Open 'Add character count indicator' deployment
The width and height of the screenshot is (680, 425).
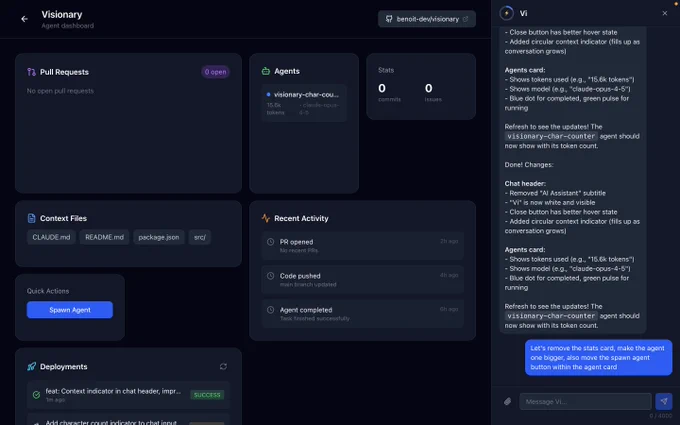coord(128,420)
